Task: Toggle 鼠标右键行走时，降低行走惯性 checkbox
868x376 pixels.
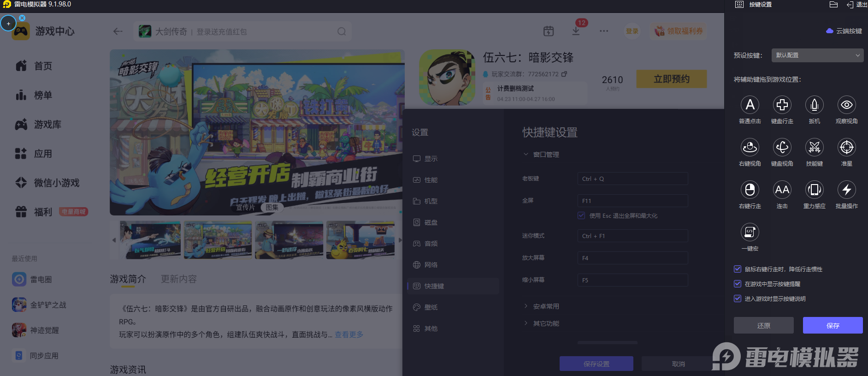Action: [x=738, y=269]
